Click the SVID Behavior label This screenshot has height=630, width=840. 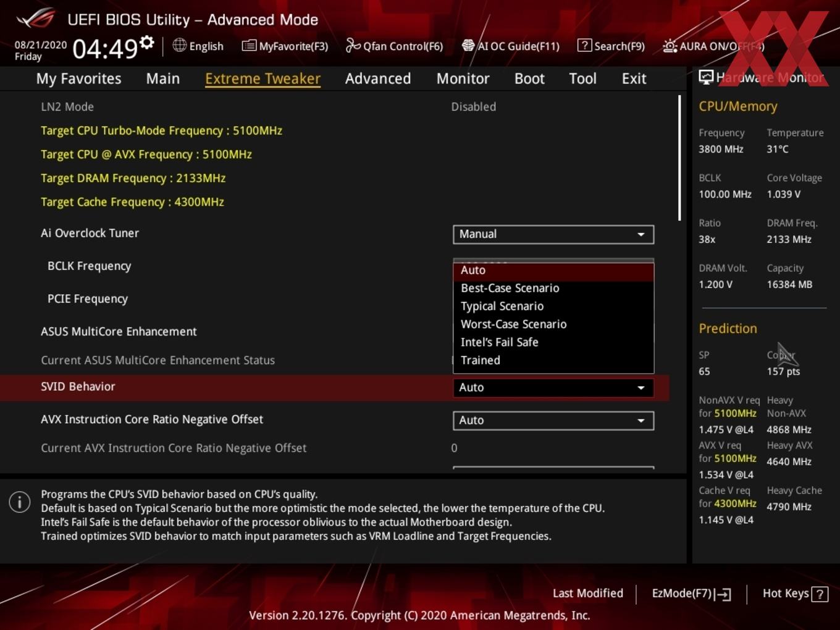pyautogui.click(x=78, y=387)
